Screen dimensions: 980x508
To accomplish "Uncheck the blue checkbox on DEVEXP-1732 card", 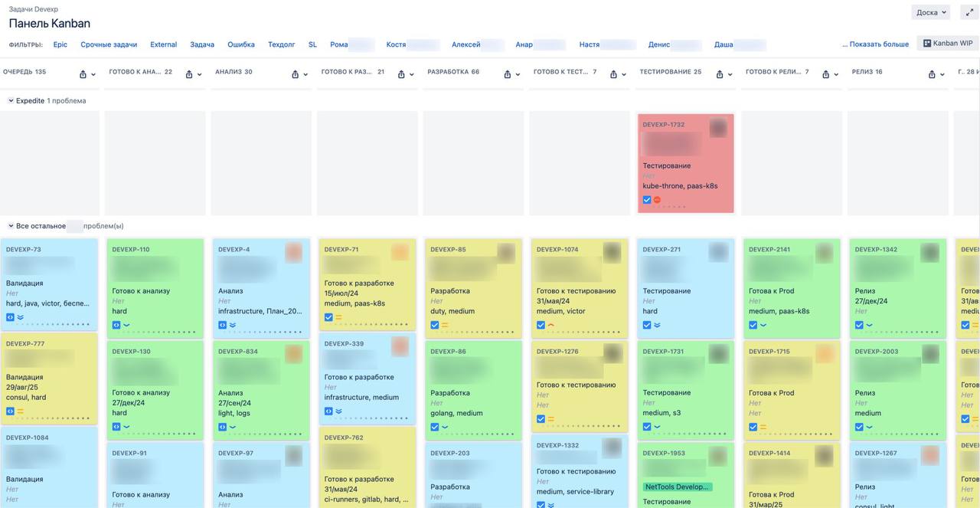I will [646, 199].
